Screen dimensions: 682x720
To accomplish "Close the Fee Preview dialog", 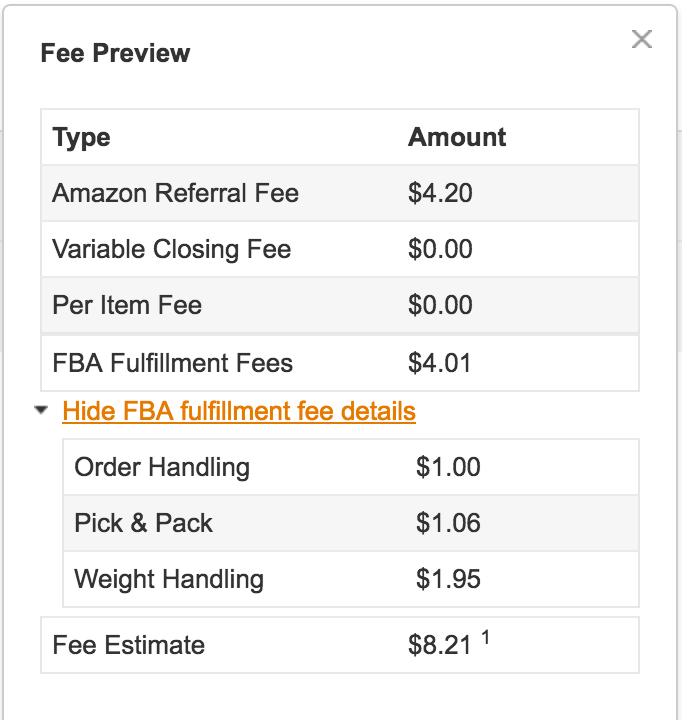I will [642, 39].
